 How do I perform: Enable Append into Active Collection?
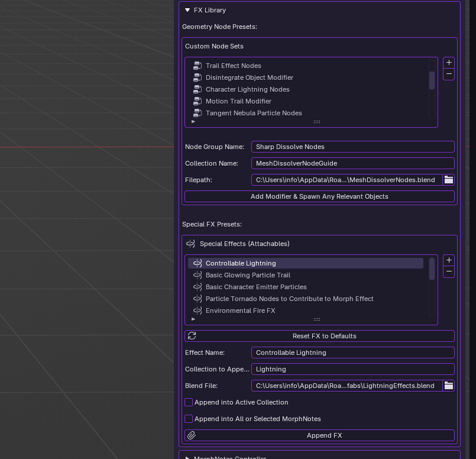pos(189,402)
